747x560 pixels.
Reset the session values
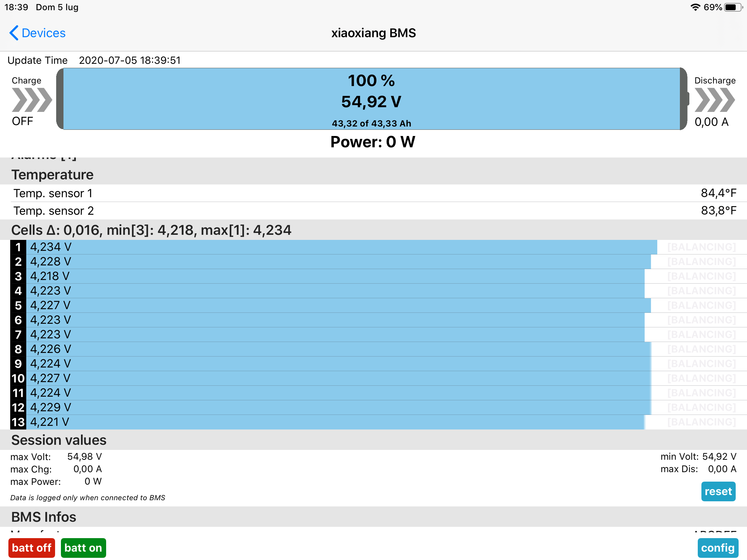718,491
